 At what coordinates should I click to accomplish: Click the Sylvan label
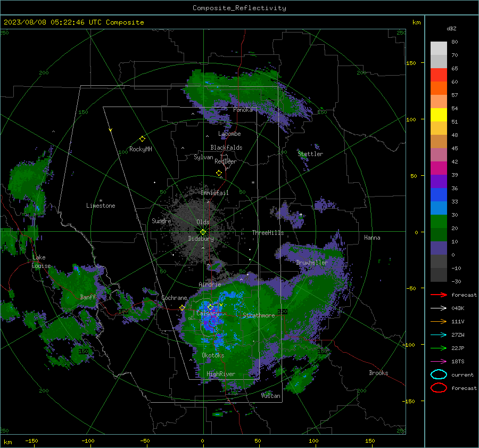(203, 157)
